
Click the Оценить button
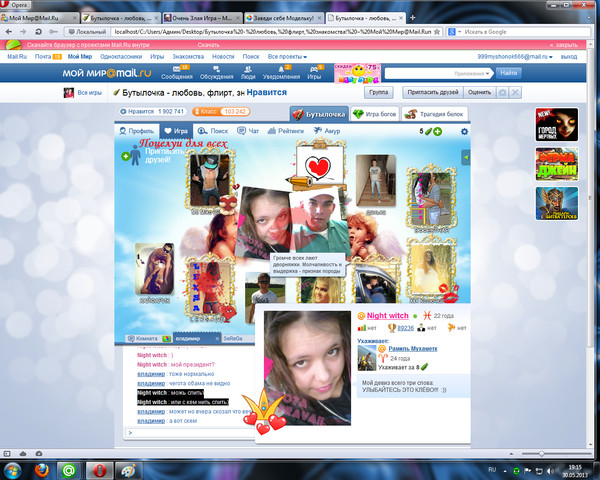click(479, 92)
